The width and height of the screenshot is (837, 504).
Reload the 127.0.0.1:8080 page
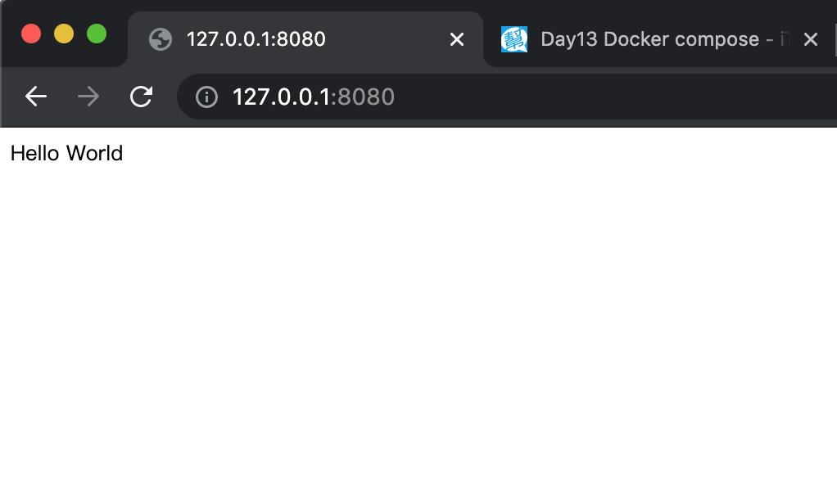(142, 97)
